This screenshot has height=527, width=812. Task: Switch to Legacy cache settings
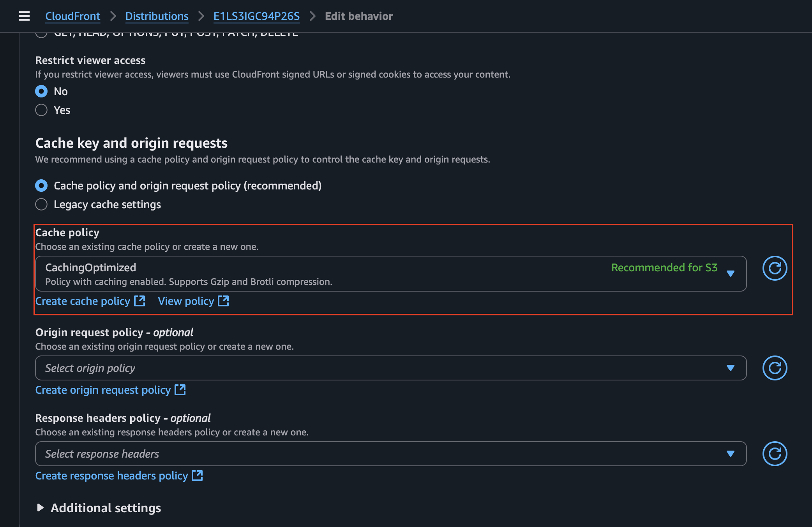41,204
